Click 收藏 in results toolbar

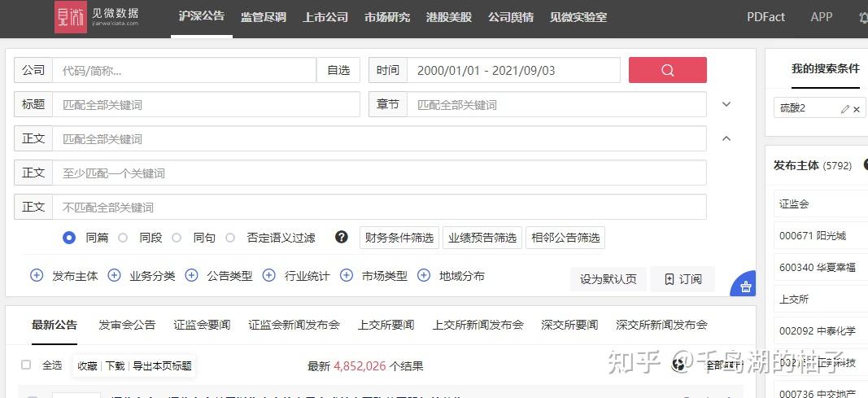pos(87,366)
